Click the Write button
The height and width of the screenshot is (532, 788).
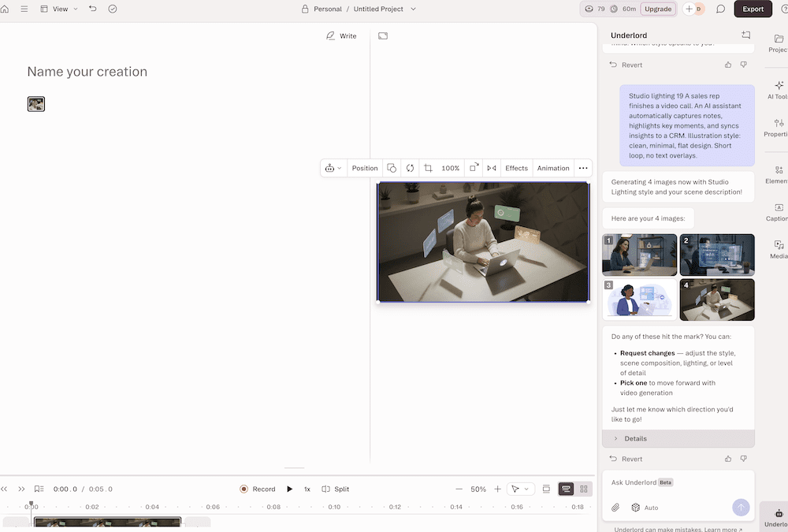click(342, 35)
